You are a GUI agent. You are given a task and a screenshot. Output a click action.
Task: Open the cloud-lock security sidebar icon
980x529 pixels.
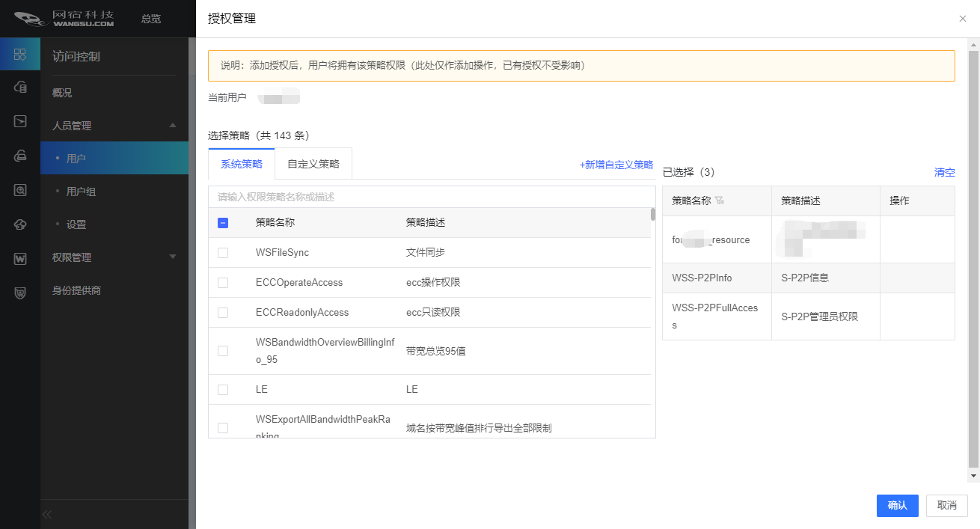tap(20, 224)
